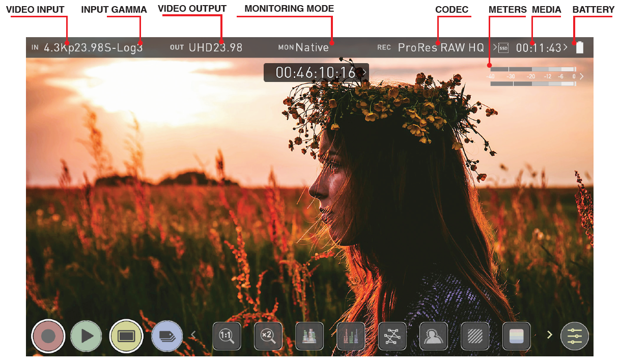Screen dimensions: 620x364
Task: Open the ProRes RAW HQ codec menu
Action: (x=440, y=48)
